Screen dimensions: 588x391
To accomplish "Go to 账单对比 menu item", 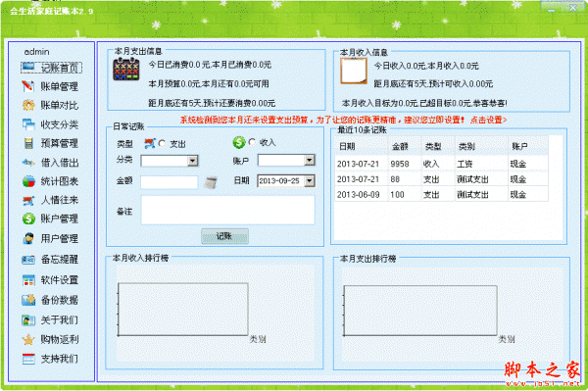I will 60,105.
